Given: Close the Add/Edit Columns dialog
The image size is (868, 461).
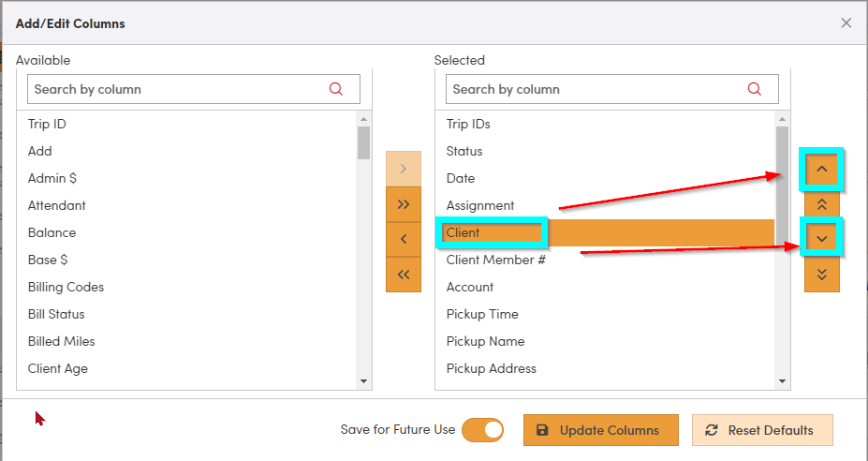Looking at the screenshot, I should pos(846,23).
